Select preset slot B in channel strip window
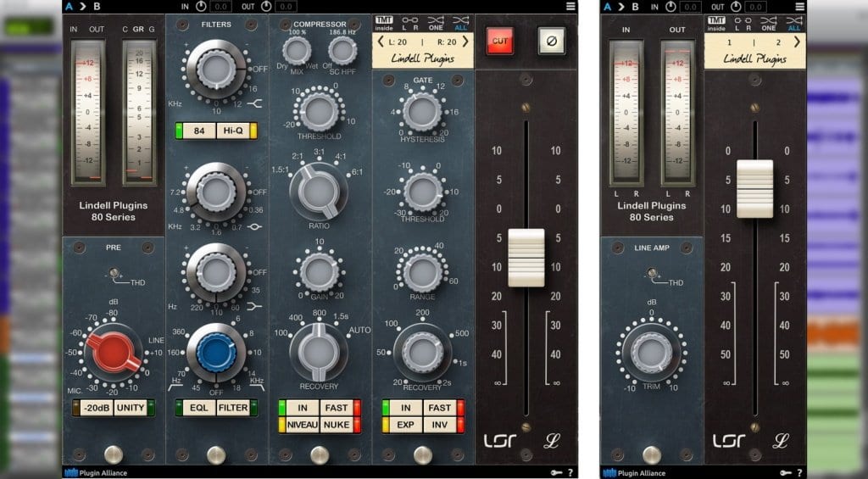The height and width of the screenshot is (479, 868). [97, 7]
